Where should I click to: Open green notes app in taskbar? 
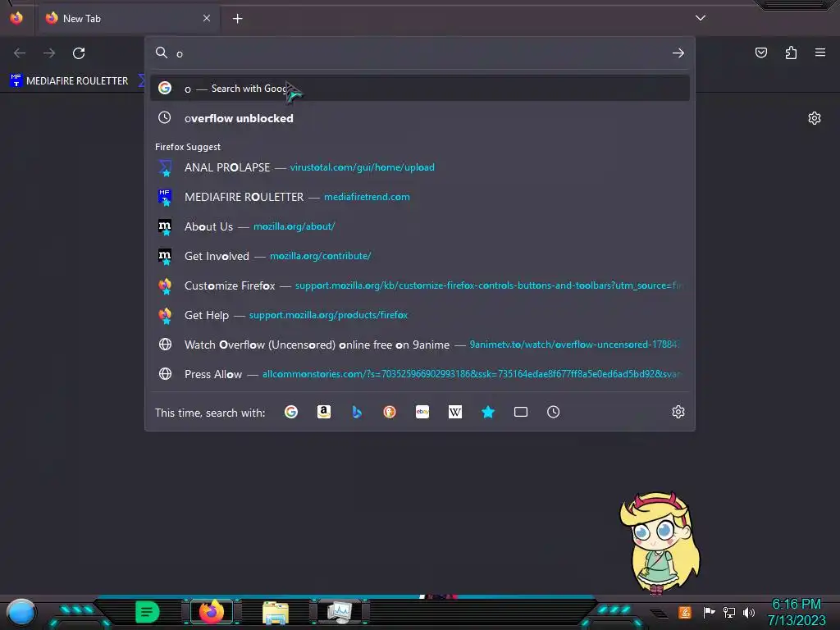pyautogui.click(x=148, y=612)
